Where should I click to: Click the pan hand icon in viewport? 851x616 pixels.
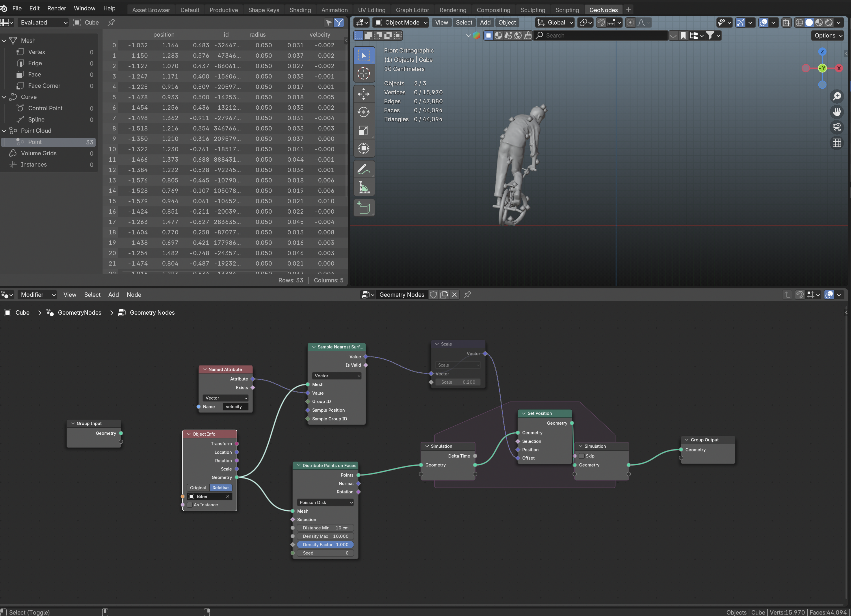click(836, 112)
